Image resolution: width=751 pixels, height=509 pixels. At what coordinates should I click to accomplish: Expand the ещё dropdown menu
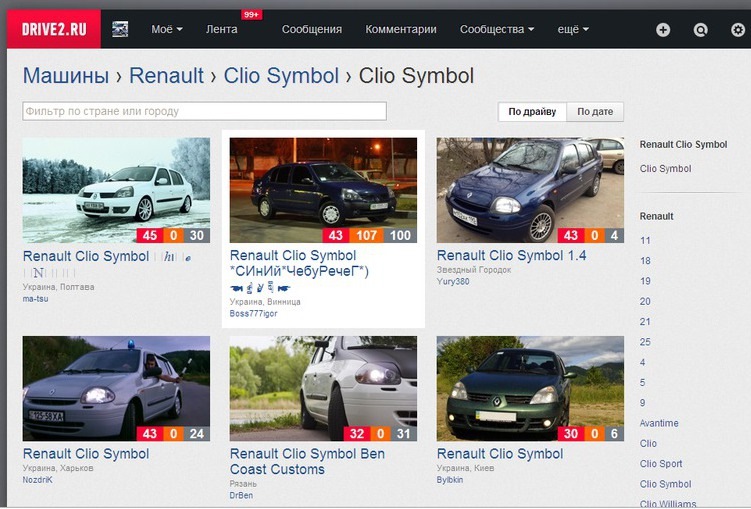tap(573, 29)
